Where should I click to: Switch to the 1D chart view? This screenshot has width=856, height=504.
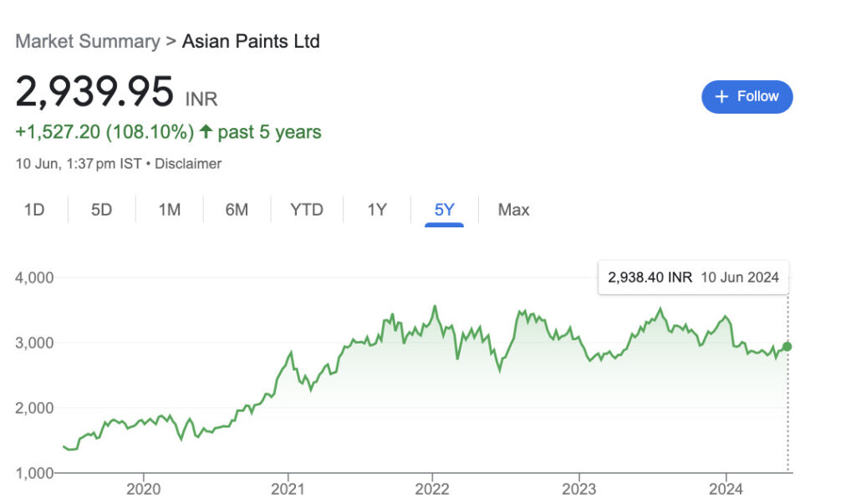pos(34,210)
